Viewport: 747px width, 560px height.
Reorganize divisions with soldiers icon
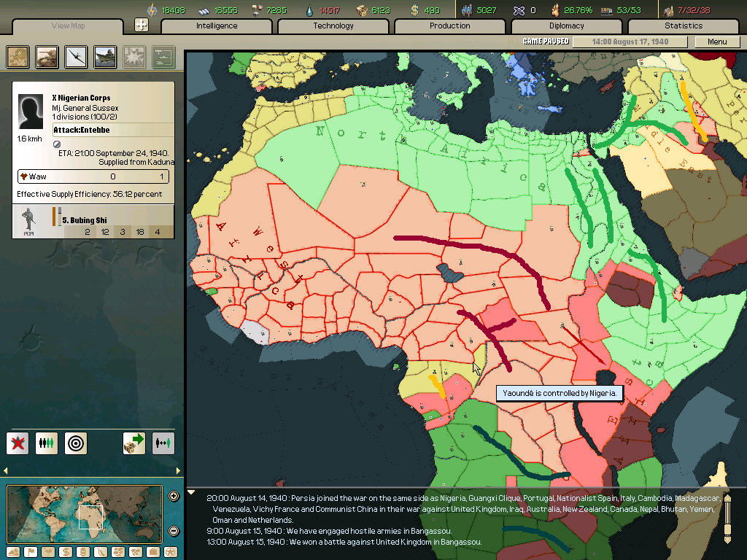(x=47, y=443)
